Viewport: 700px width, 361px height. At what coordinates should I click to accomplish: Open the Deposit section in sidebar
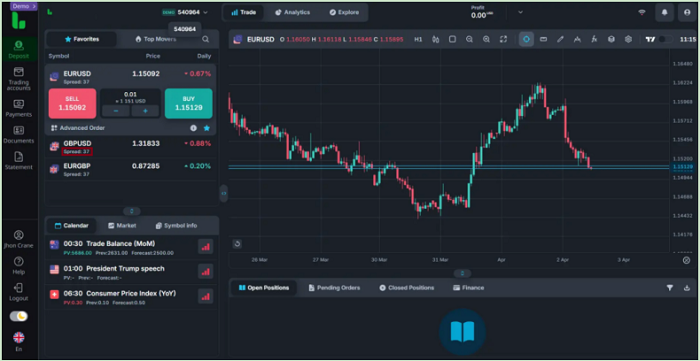(19, 50)
